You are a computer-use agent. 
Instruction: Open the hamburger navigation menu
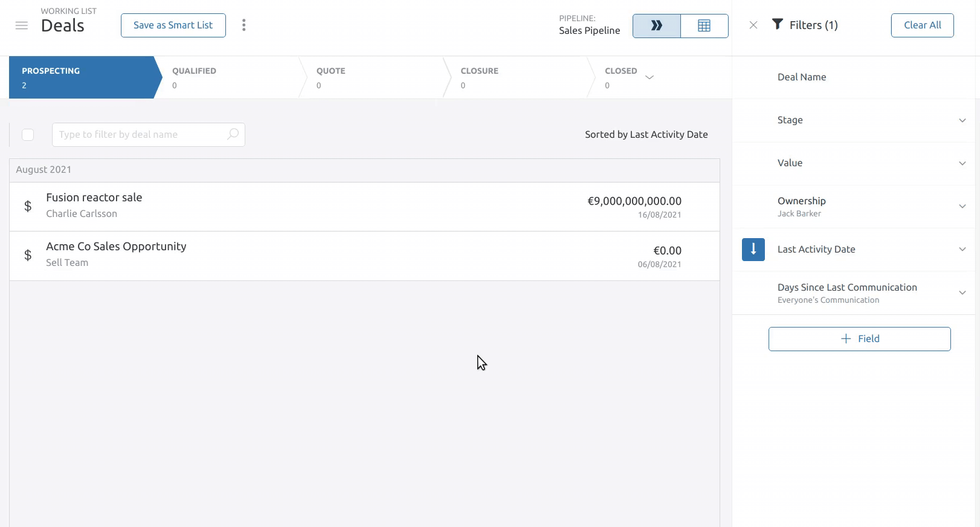tap(22, 25)
